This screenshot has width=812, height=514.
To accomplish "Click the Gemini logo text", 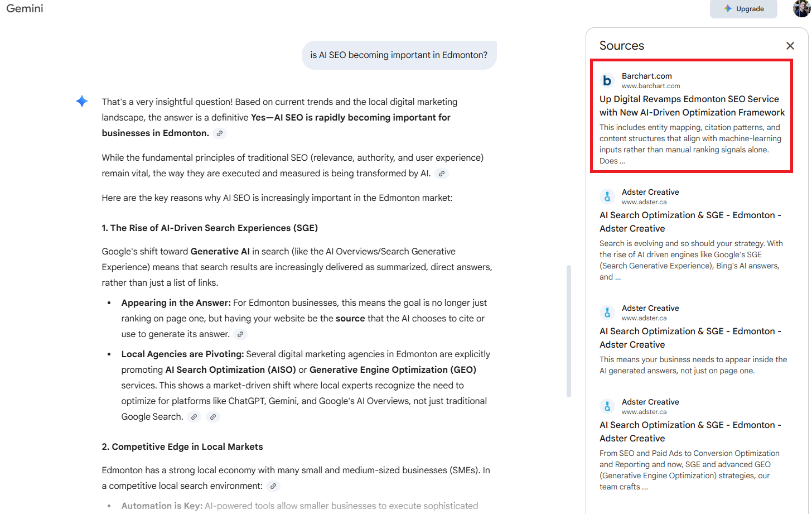I will point(25,8).
